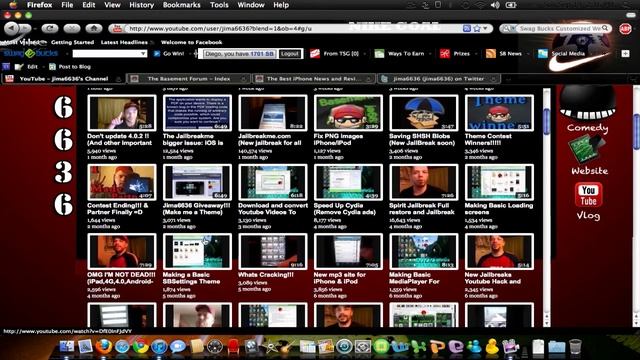This screenshot has height=360, width=640.
Task: Bookmark the page with the star icon
Action: tap(477, 29)
